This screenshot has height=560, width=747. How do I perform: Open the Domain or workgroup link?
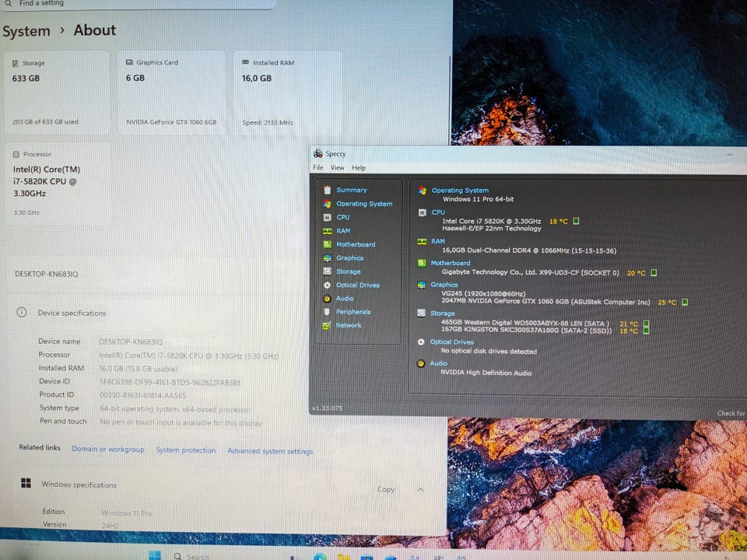(x=107, y=449)
